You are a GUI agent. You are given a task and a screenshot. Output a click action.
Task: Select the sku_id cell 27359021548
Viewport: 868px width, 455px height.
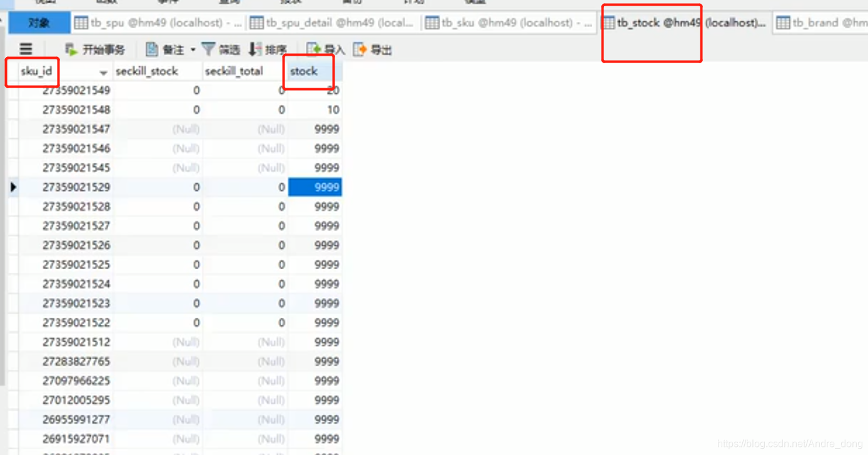coord(66,110)
